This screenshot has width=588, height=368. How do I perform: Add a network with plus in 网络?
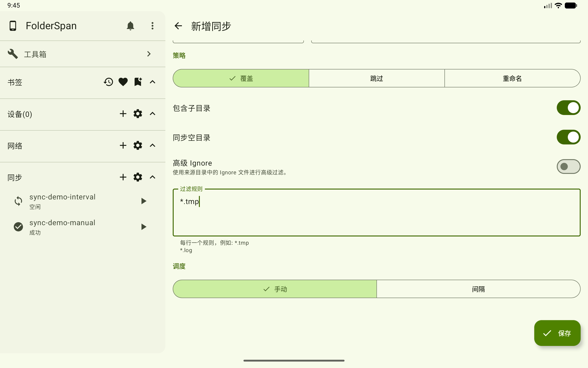pyautogui.click(x=123, y=146)
